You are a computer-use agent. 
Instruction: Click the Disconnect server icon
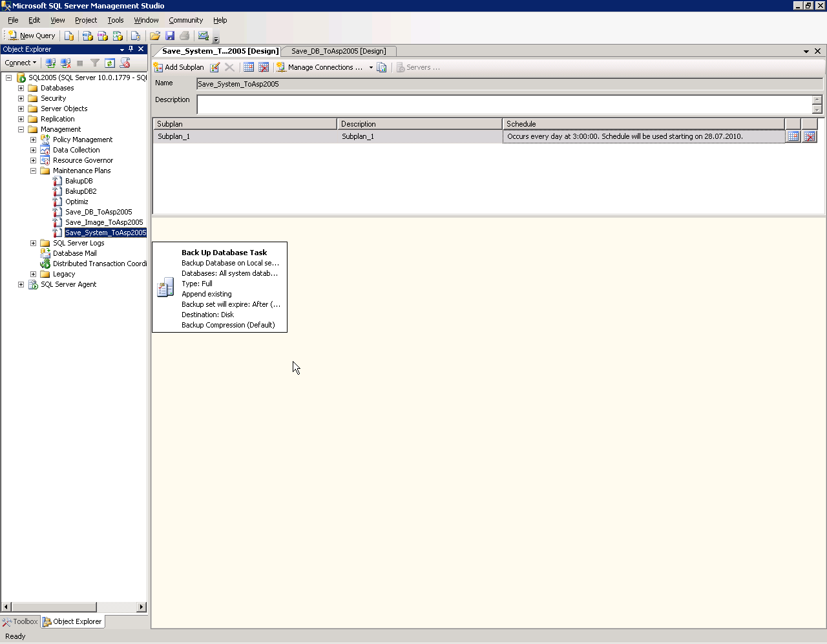coord(65,63)
